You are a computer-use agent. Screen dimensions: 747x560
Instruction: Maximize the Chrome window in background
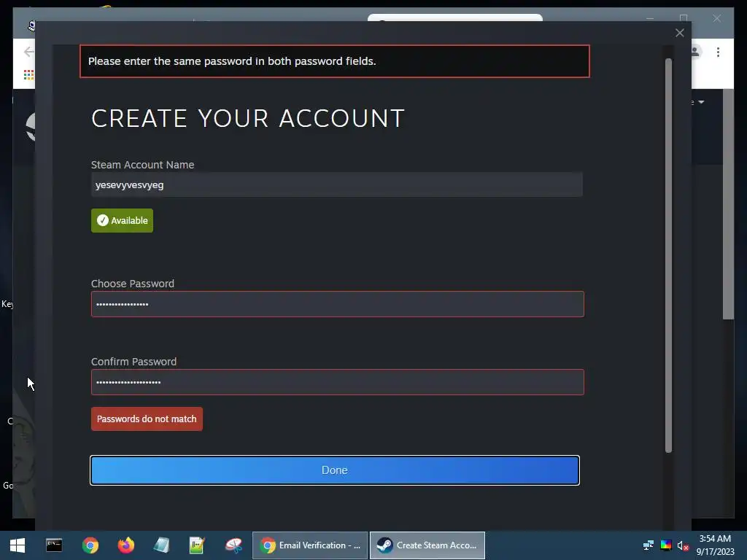tap(684, 18)
